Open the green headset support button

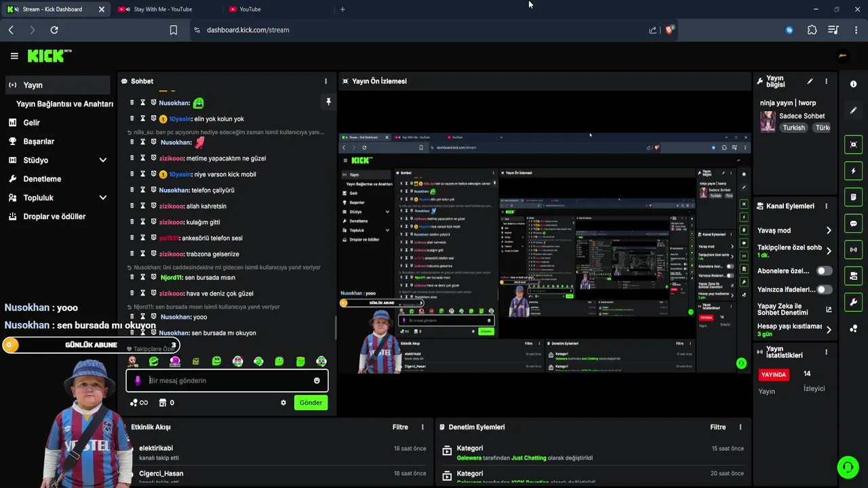coord(848,467)
